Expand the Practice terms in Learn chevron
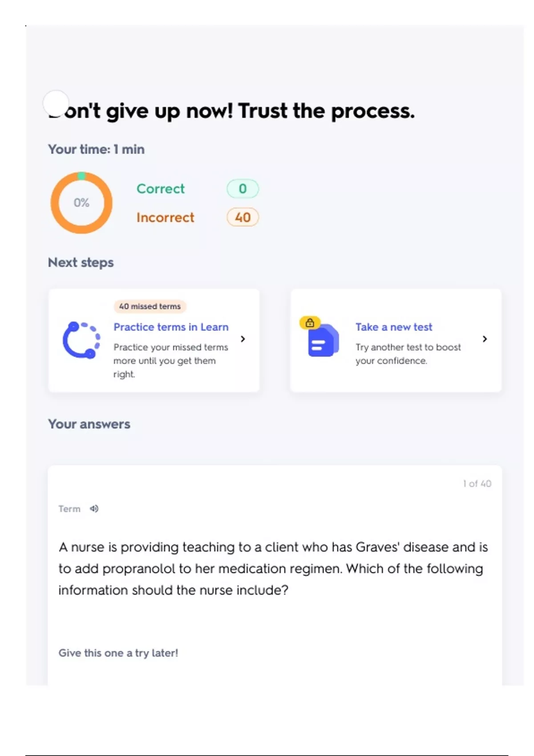Viewport: 534px width, 756px height. point(243,339)
